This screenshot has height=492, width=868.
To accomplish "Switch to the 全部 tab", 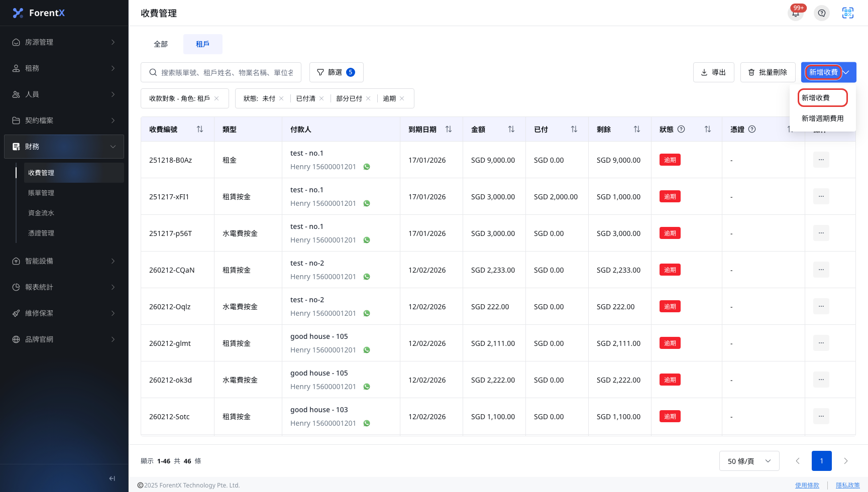I will 161,44.
